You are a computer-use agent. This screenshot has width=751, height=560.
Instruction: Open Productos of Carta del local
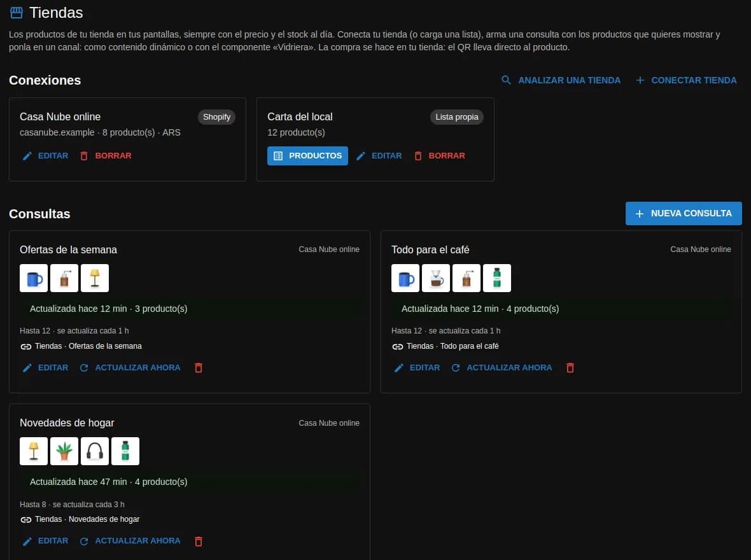[x=307, y=156]
